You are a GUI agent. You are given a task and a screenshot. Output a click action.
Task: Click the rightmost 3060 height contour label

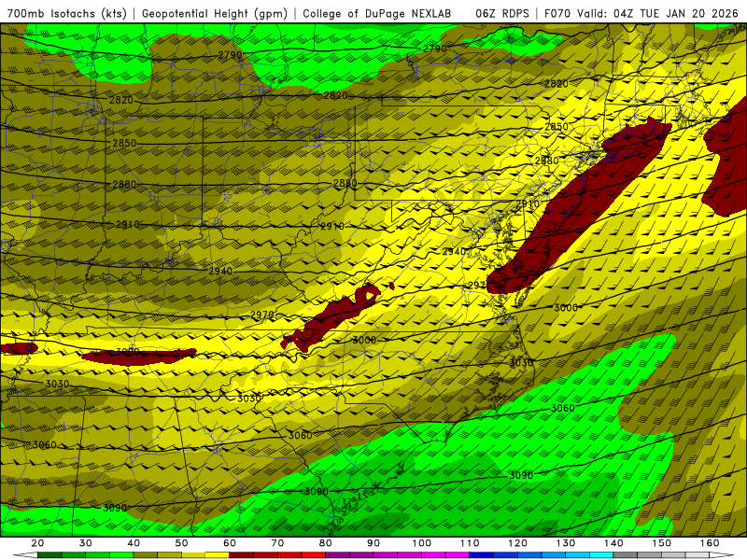563,408
